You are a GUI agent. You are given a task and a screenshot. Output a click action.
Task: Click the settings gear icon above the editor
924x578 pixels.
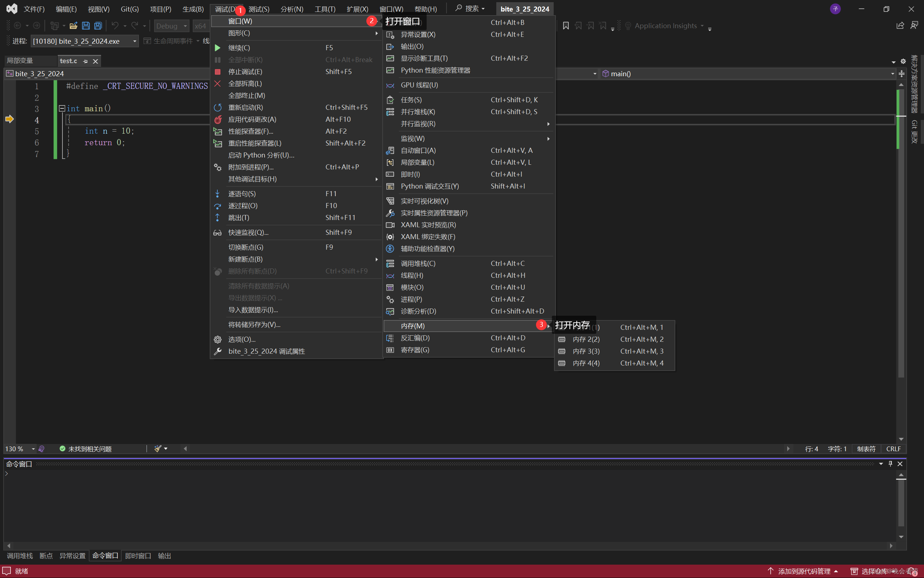903,61
